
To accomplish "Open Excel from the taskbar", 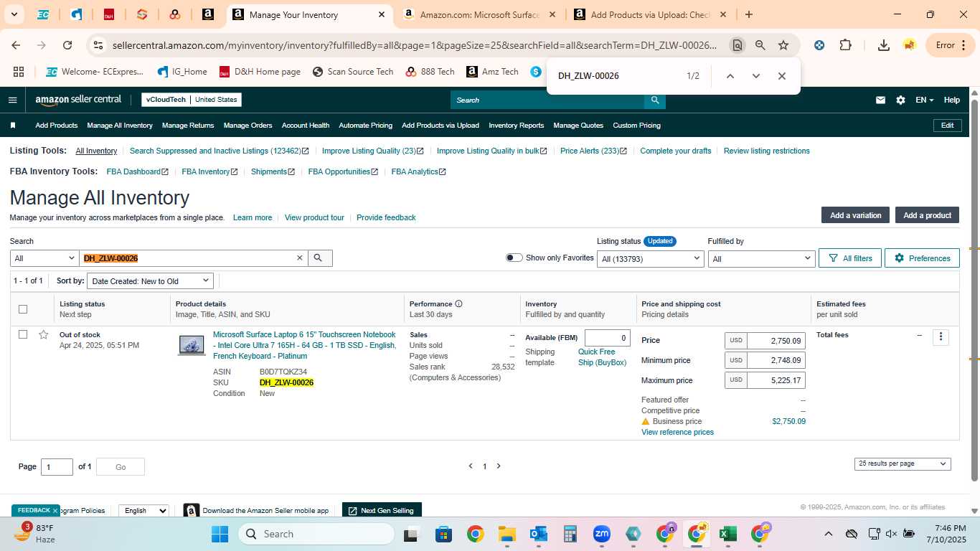I will [728, 534].
